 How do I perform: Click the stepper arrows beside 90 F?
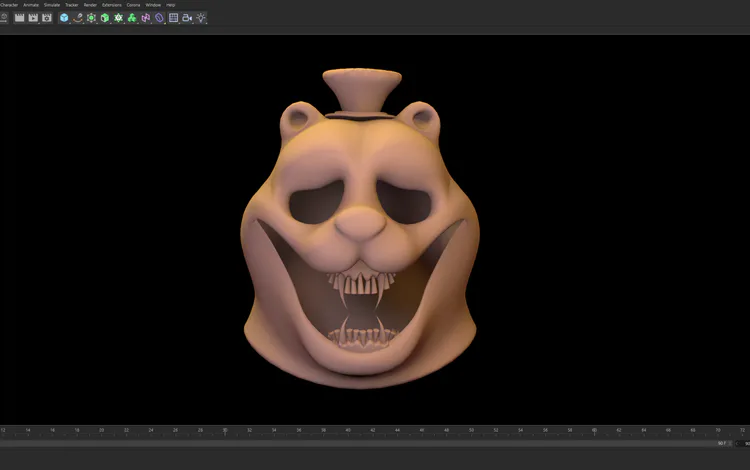click(x=730, y=444)
